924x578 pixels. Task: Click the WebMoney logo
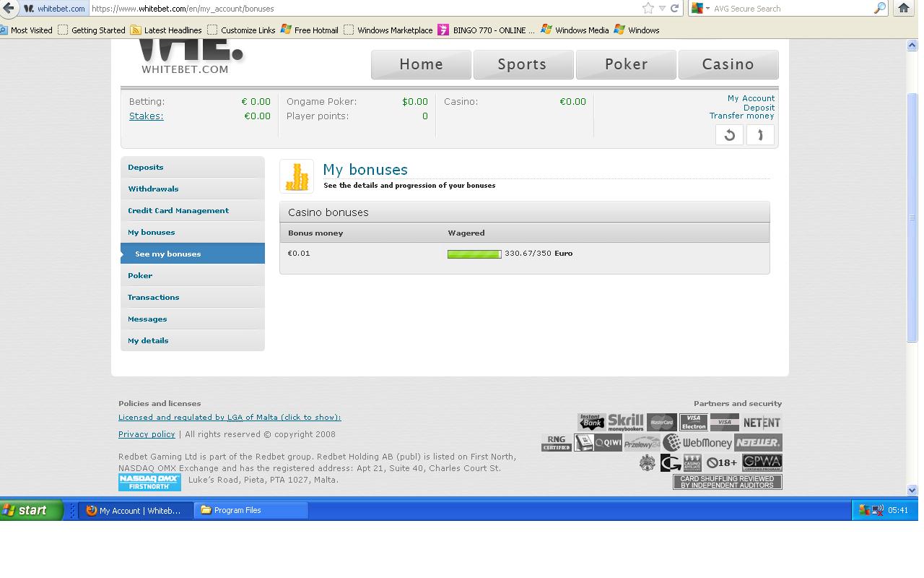pos(697,442)
